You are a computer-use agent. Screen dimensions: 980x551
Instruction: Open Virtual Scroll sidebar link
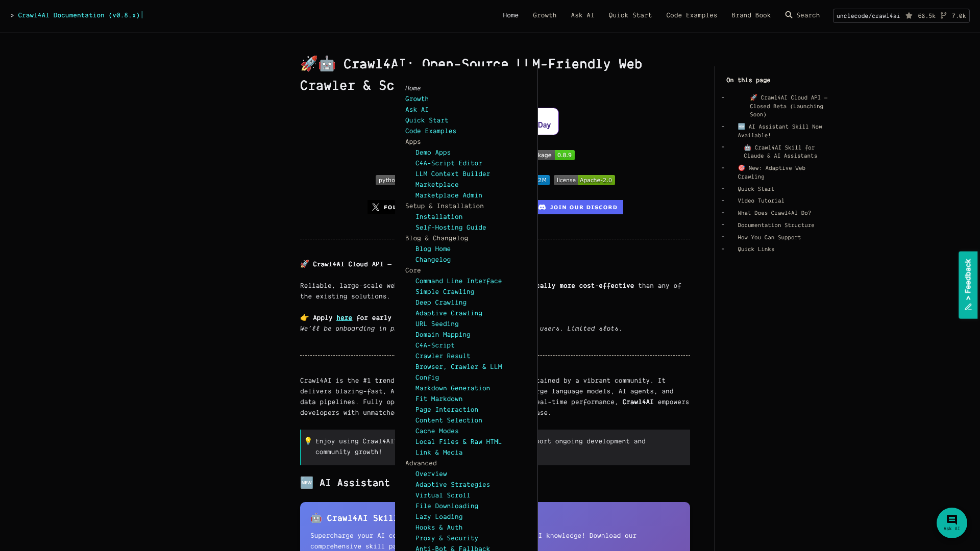tap(443, 495)
